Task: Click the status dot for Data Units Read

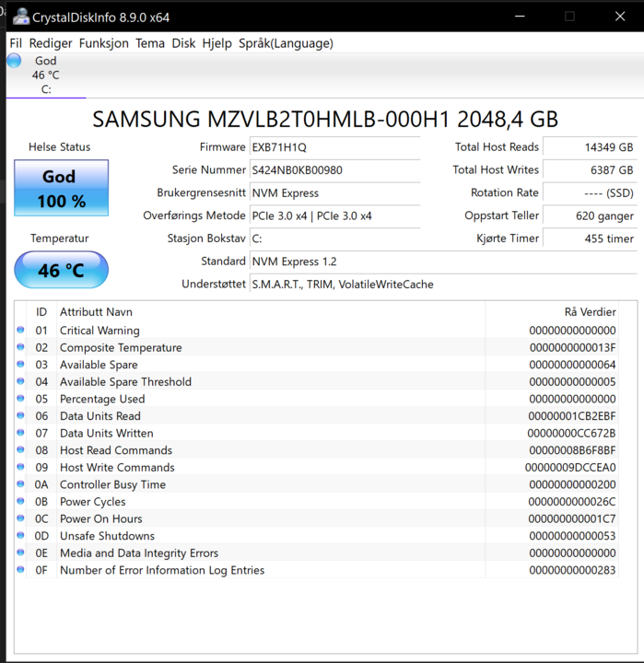Action: point(20,415)
